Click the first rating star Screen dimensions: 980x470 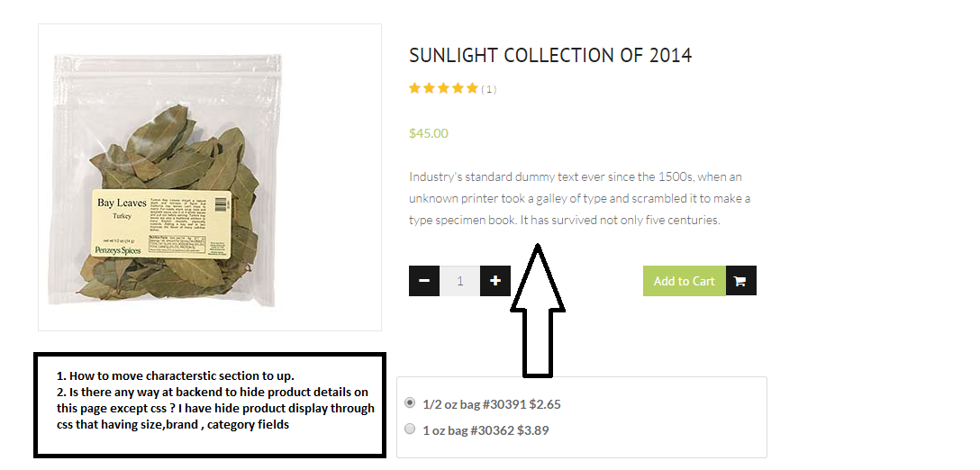coord(415,88)
